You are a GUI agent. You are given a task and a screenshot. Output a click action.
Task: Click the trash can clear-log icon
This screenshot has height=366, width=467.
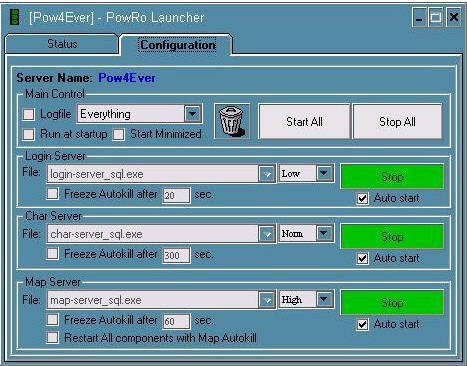click(232, 121)
